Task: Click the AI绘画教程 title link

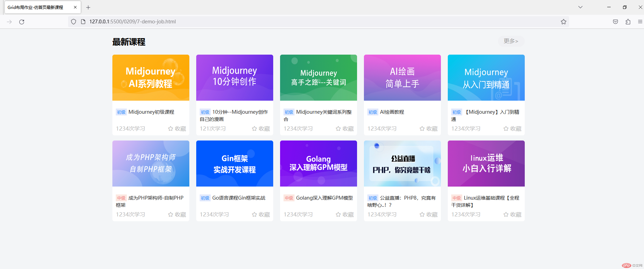Action: tap(392, 112)
